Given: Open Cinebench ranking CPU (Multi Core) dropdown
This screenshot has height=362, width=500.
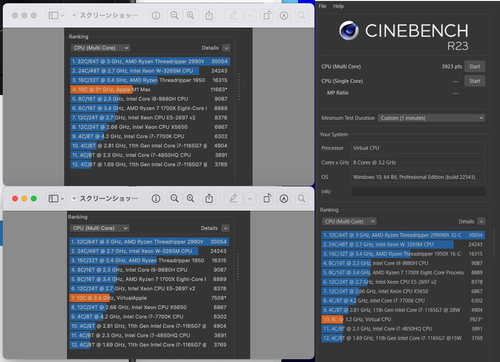Looking at the screenshot, I should (349, 221).
